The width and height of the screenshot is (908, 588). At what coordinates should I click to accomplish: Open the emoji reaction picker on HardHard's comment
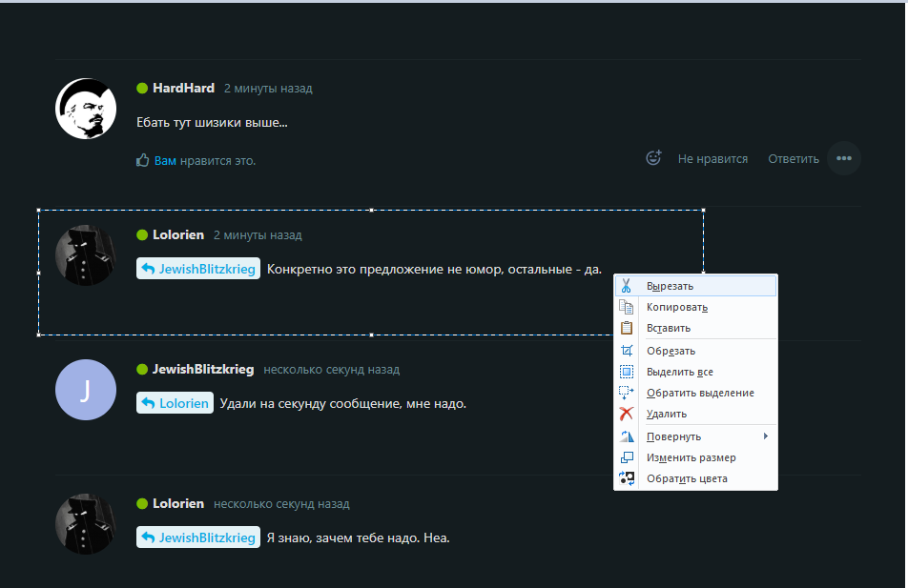pos(653,157)
